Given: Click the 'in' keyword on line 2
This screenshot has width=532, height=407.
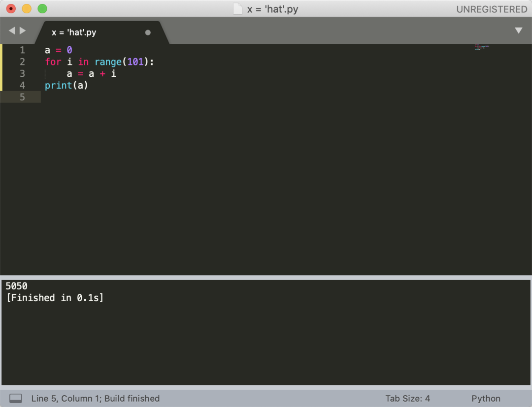Looking at the screenshot, I should pos(83,62).
